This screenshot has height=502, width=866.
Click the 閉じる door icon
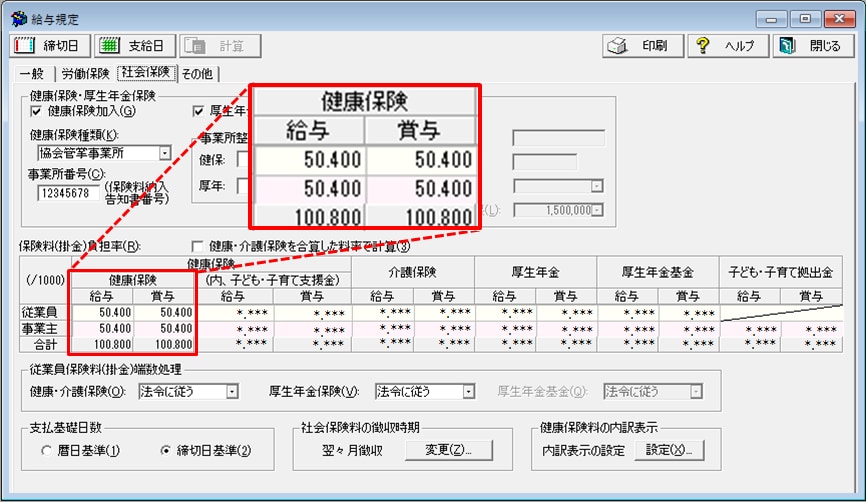tap(787, 46)
